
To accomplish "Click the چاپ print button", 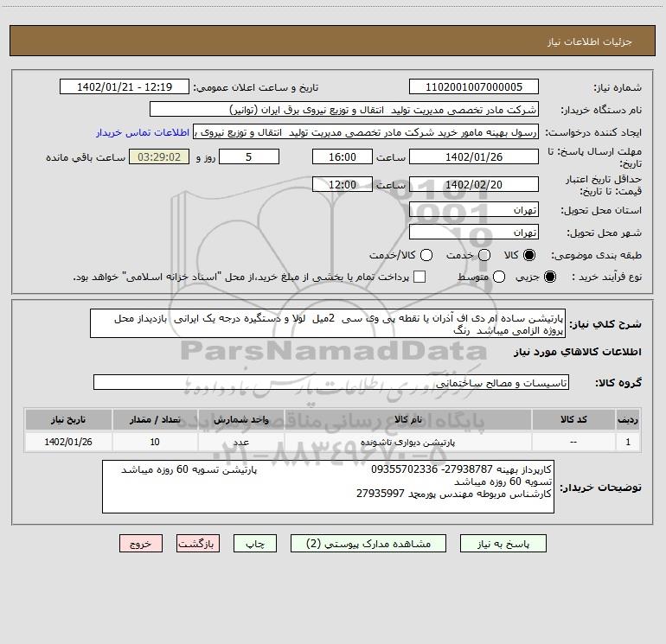I will click(x=255, y=544).
